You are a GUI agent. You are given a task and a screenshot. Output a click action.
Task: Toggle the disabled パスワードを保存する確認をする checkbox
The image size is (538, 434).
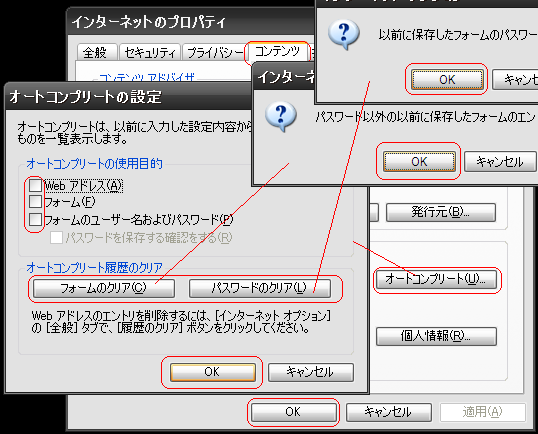point(56,237)
